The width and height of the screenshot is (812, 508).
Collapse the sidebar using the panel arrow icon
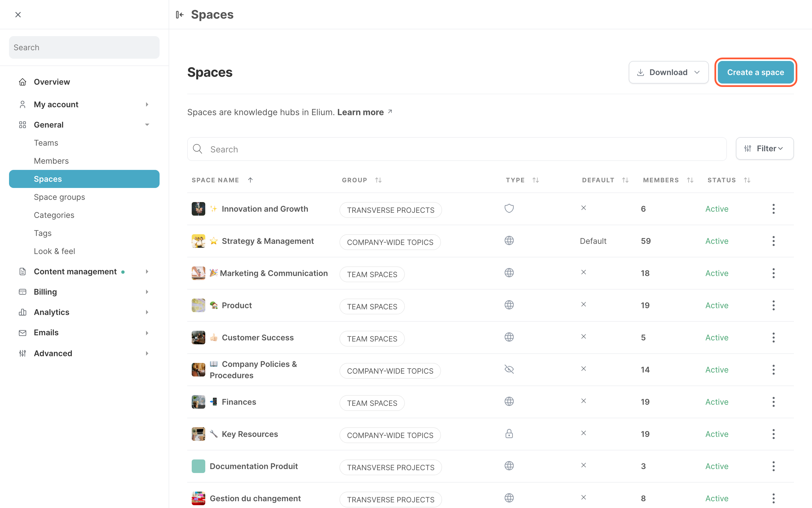click(x=180, y=14)
